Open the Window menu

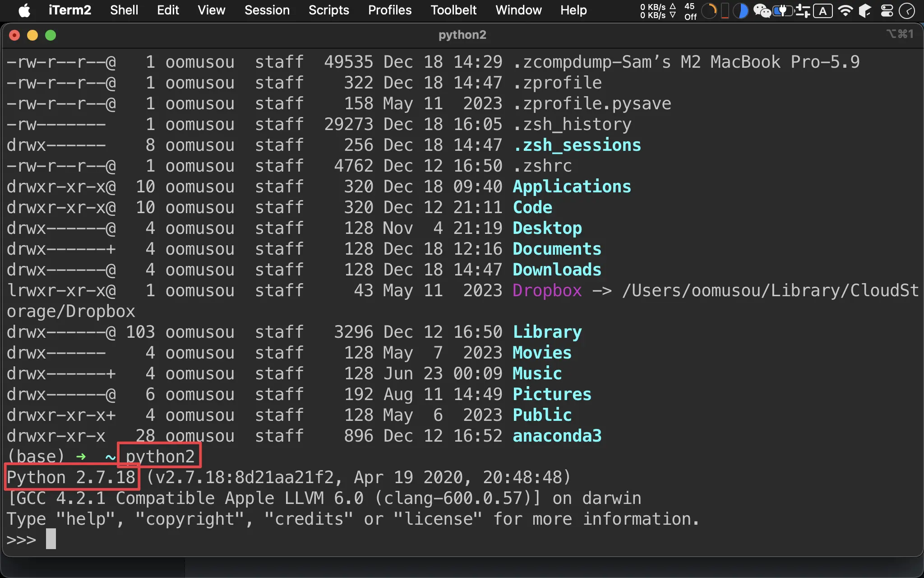coord(518,10)
